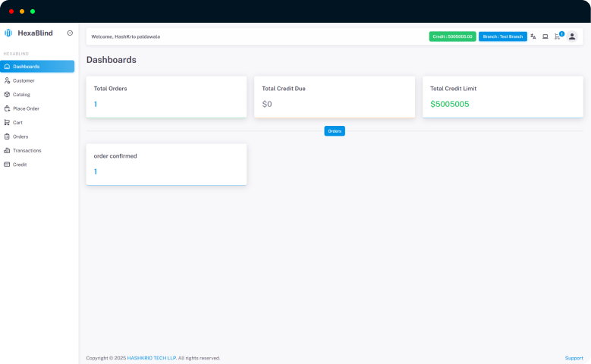This screenshot has width=591, height=364.
Task: Open the Catalog sidebar item
Action: (x=37, y=95)
